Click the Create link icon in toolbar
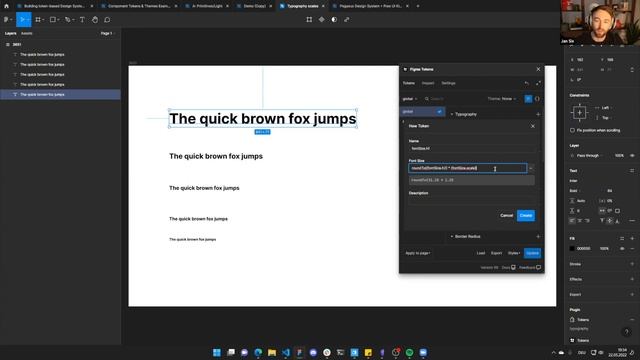 click(x=347, y=20)
